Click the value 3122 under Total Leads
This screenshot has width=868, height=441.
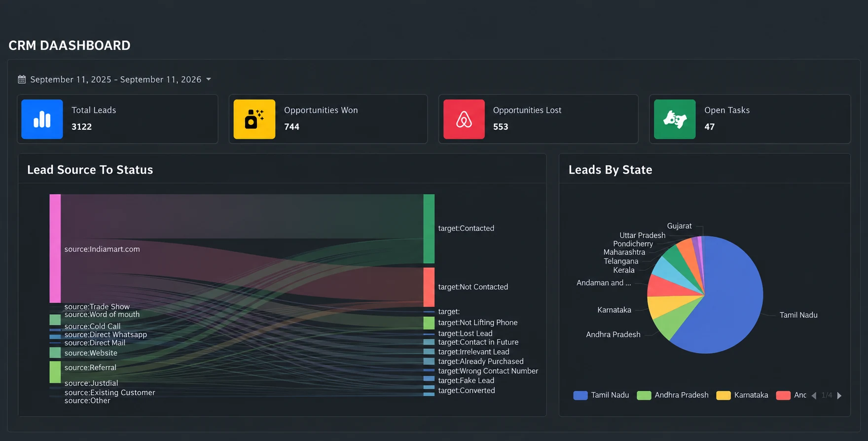[x=82, y=127]
